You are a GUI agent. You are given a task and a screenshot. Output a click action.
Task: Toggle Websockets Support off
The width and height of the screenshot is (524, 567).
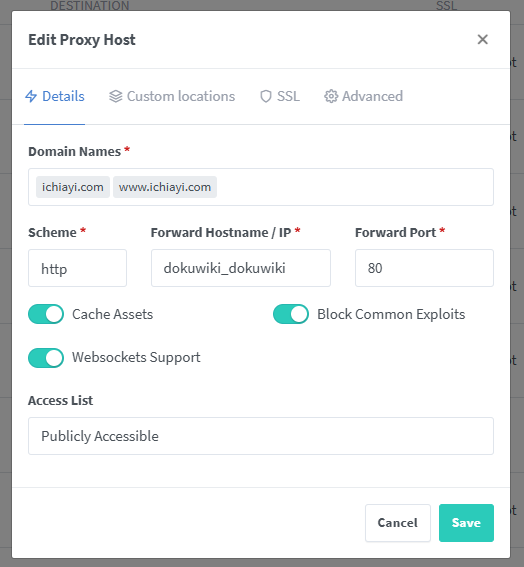tap(46, 358)
